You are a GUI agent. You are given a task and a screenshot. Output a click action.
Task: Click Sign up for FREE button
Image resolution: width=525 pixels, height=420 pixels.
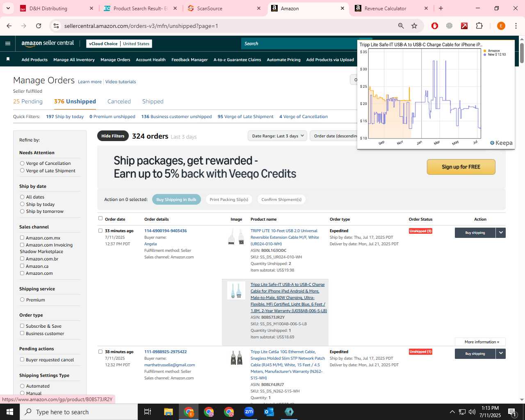(x=461, y=167)
